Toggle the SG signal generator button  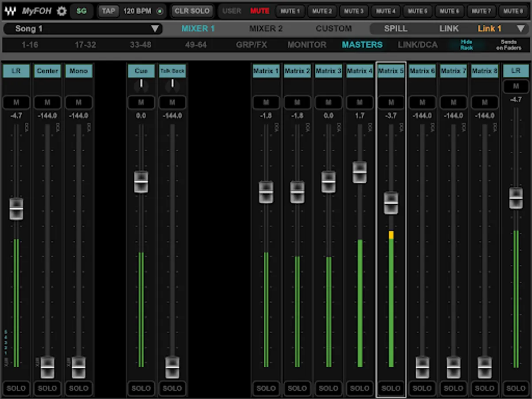click(x=82, y=11)
